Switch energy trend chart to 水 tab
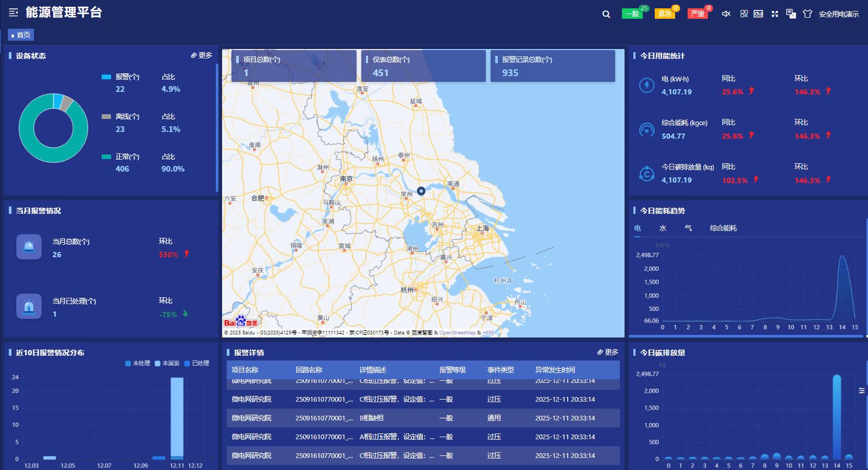The width and height of the screenshot is (868, 470). click(663, 228)
